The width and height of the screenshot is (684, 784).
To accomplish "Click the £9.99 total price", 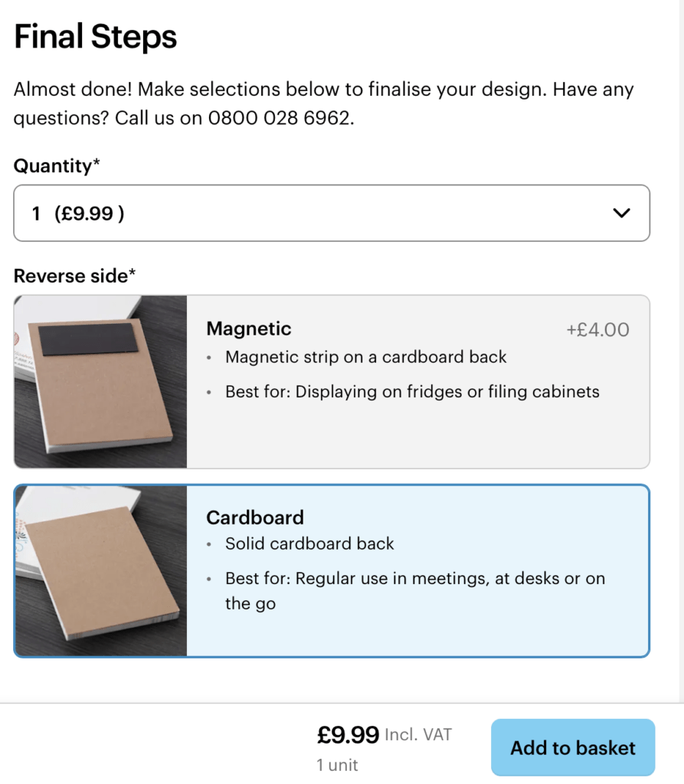I will [348, 734].
